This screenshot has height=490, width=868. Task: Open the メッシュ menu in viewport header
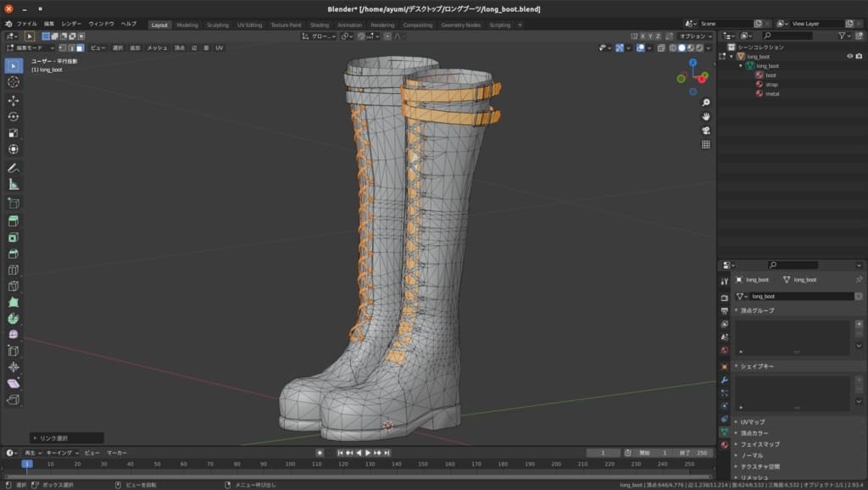[157, 48]
